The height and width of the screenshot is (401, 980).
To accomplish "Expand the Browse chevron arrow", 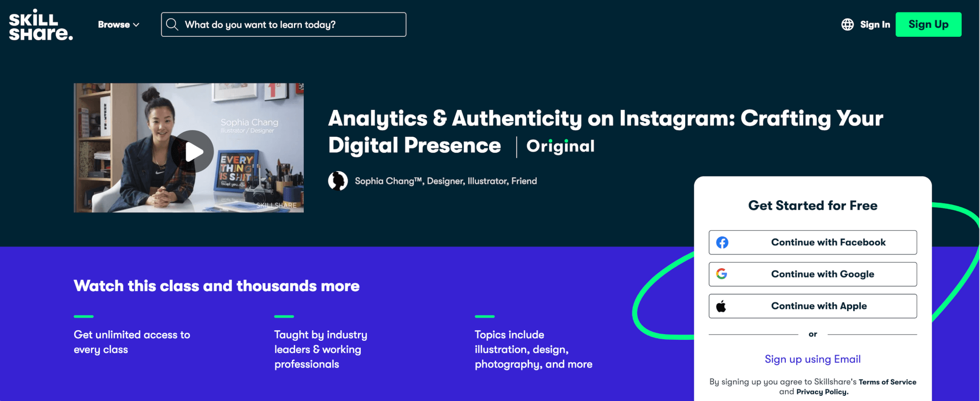I will pyautogui.click(x=136, y=25).
